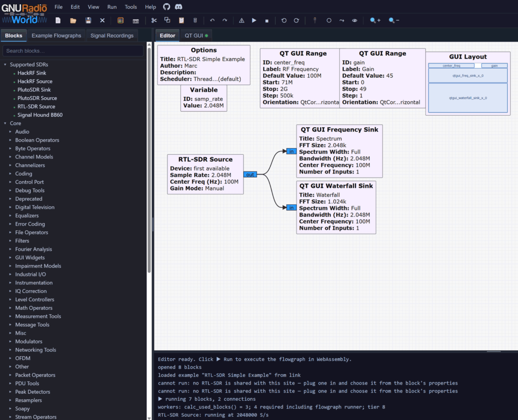Open the Tools menu
Viewport: 518px width, 420px height.
pos(131,7)
